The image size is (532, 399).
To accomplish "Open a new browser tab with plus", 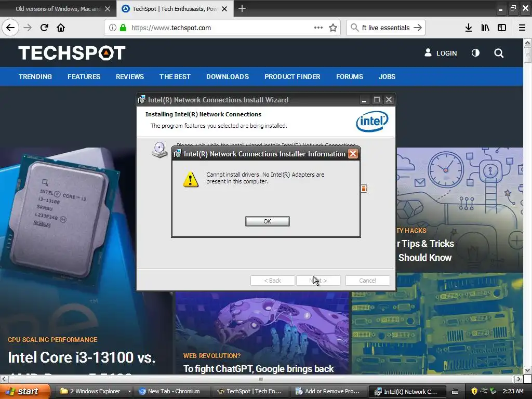I will pyautogui.click(x=242, y=8).
